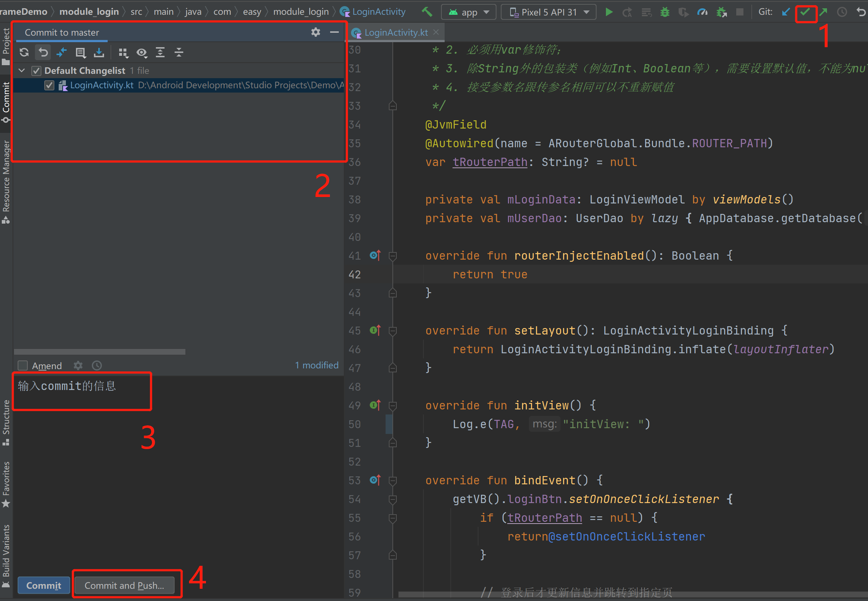Click the Git Rollback arrow in toolbar
The height and width of the screenshot is (601, 868).
(861, 12)
